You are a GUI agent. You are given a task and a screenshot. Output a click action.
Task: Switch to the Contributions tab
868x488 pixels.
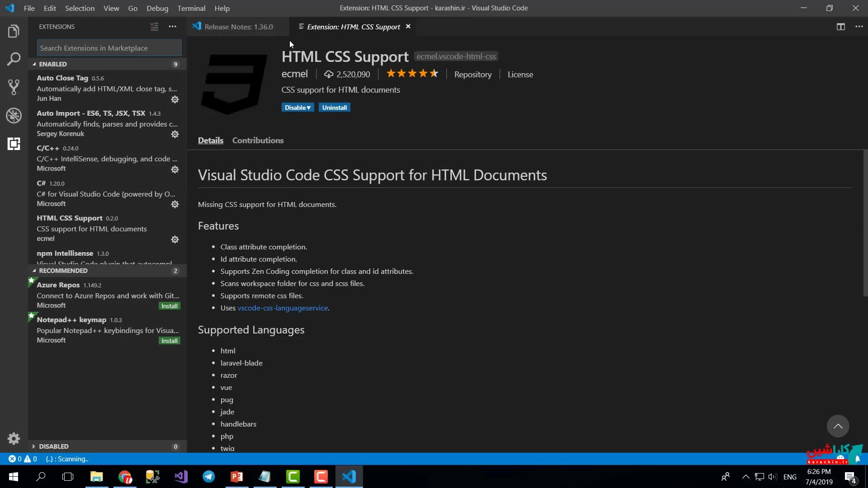[258, 141]
